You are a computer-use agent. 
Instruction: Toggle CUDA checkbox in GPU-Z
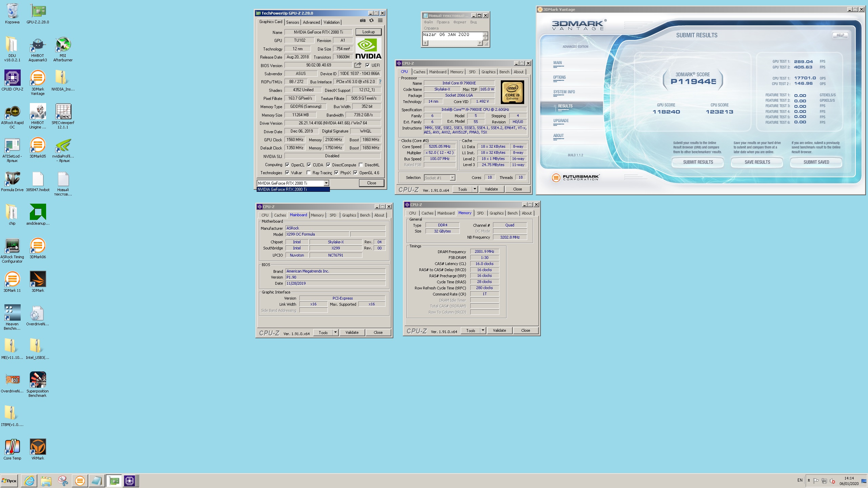309,165
